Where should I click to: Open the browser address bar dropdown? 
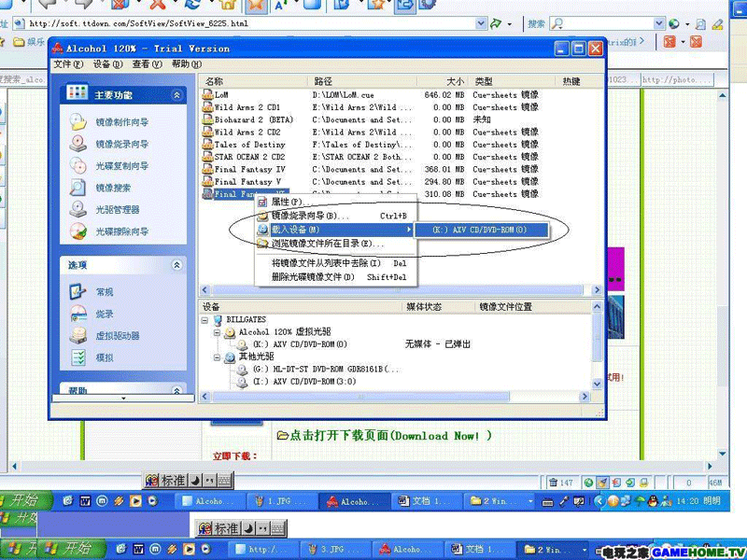coord(481,23)
